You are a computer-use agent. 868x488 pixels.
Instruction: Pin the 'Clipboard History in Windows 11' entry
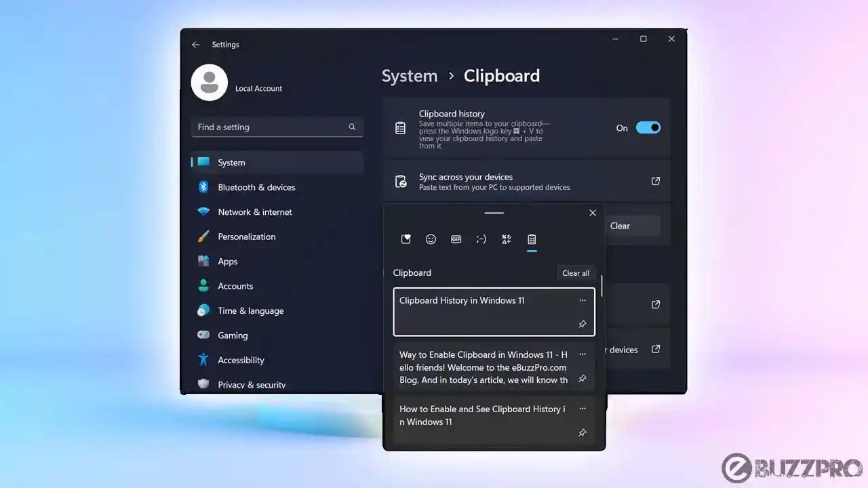582,324
